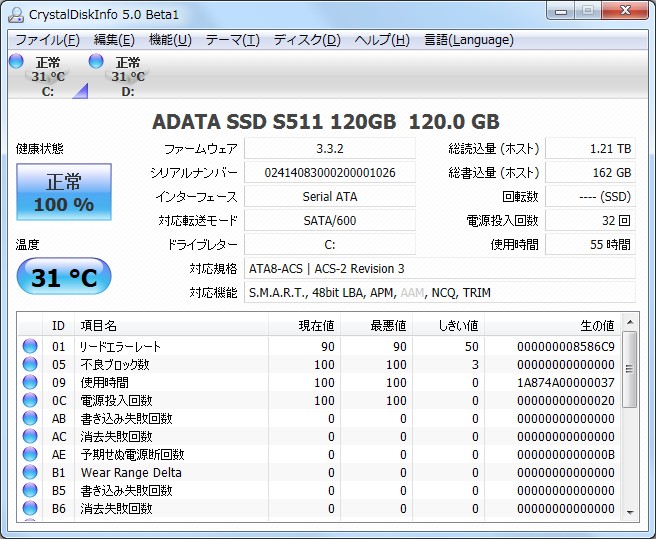Image resolution: width=656 pixels, height=539 pixels.
Task: Click the status orb for row B5
Action: [30, 490]
